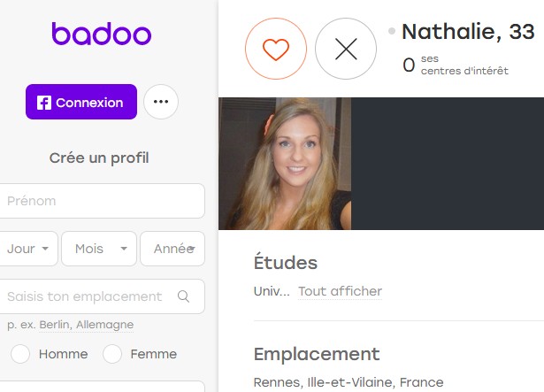Open the Année dropdown
The image size is (544, 392).
tap(172, 249)
